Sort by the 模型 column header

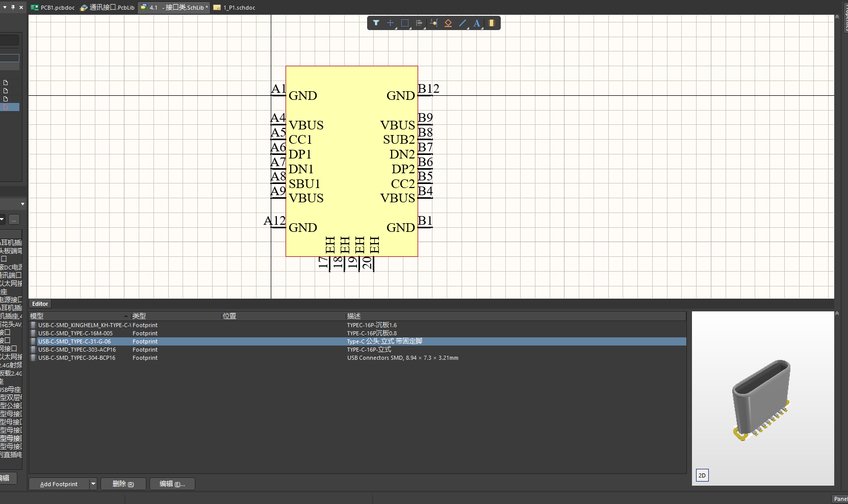[80, 316]
